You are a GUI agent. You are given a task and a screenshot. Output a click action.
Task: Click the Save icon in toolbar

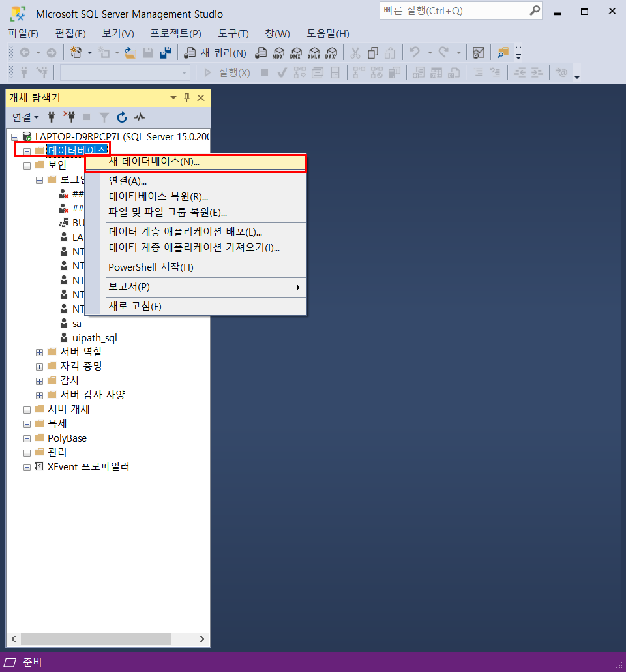pos(148,53)
